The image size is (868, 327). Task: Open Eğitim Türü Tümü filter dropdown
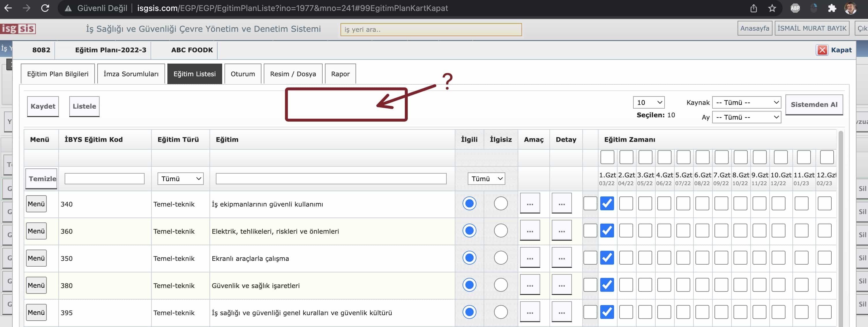tap(180, 179)
